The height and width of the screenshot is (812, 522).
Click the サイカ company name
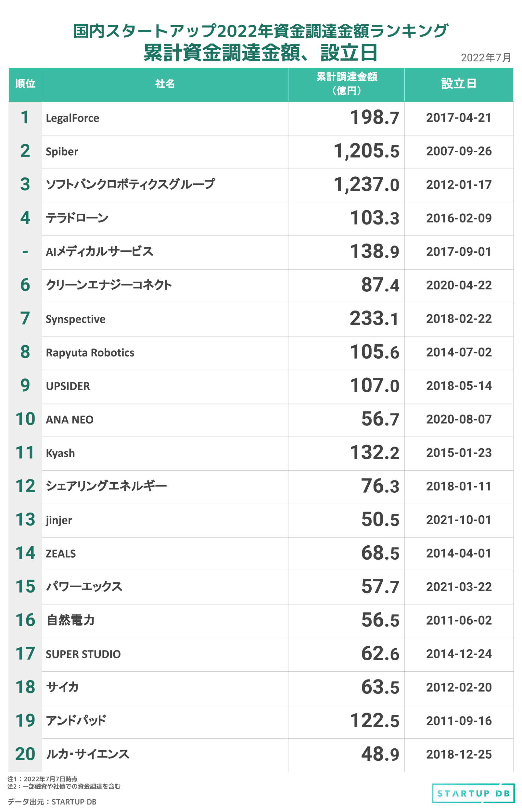[x=62, y=687]
